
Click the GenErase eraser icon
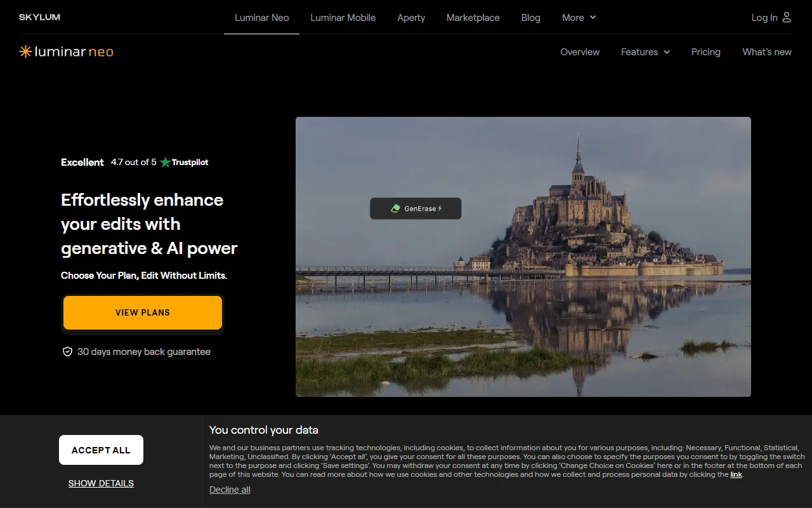395,208
